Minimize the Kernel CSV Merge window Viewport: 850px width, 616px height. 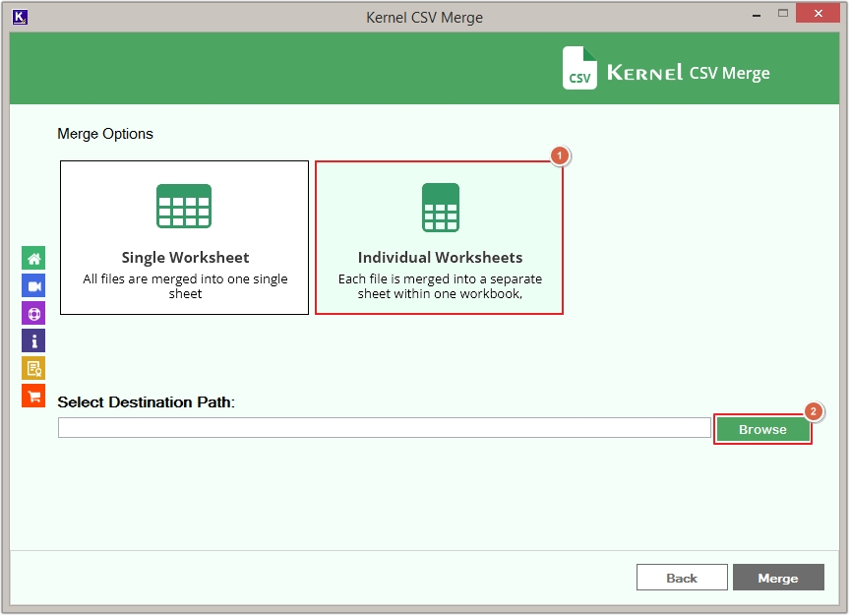[x=757, y=15]
